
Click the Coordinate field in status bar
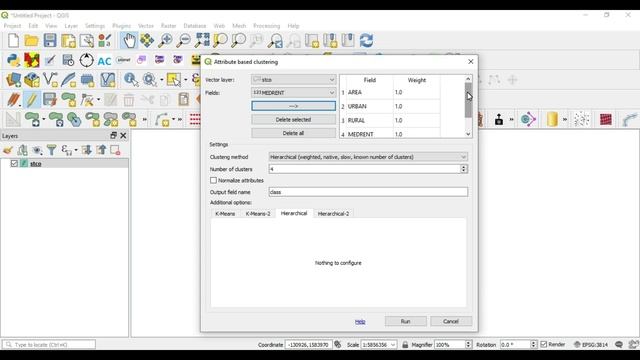pyautogui.click(x=309, y=344)
